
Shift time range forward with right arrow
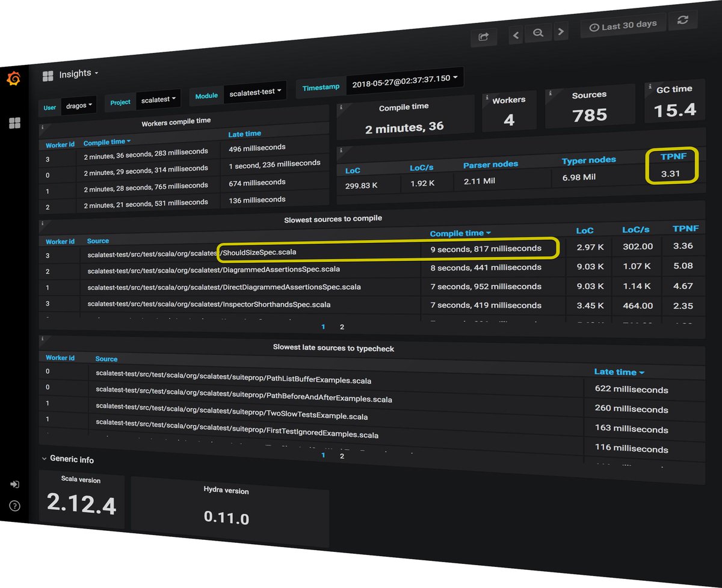561,31
